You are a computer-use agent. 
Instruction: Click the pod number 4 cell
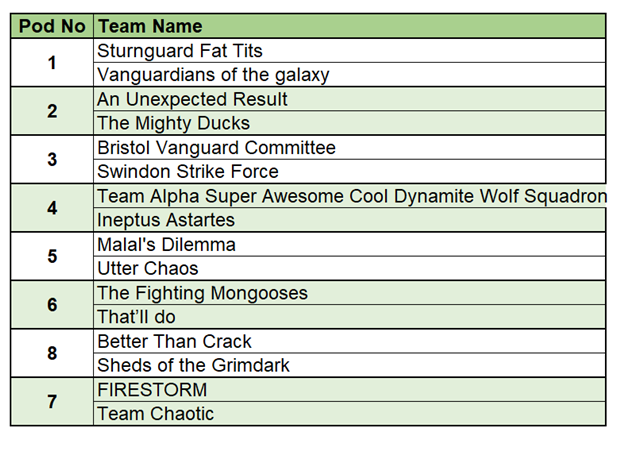[52, 208]
